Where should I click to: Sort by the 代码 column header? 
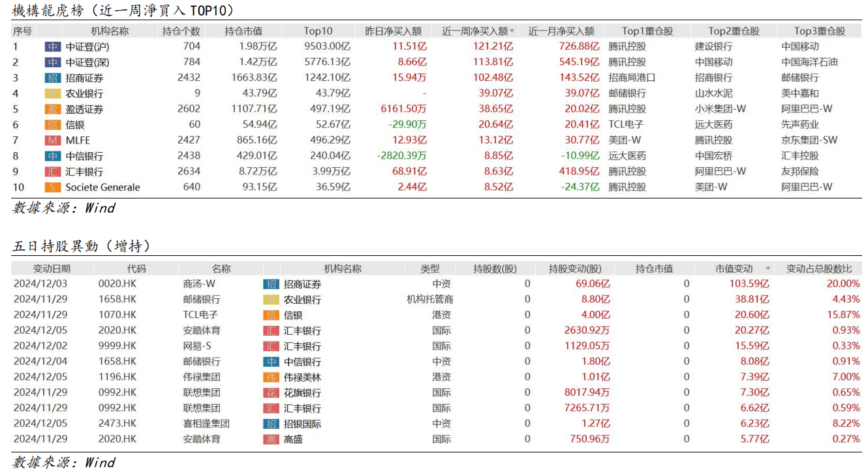coord(136,268)
